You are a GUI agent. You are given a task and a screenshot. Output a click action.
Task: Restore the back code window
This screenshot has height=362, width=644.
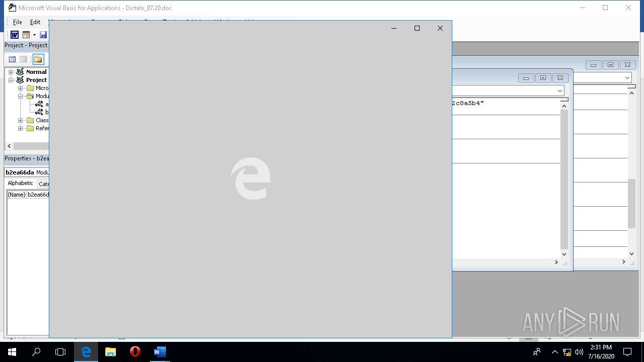pos(610,65)
